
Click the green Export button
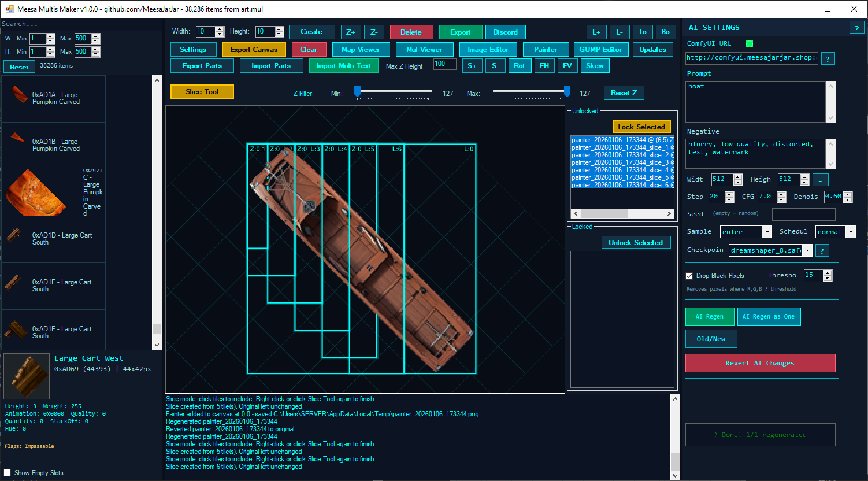pyautogui.click(x=461, y=32)
